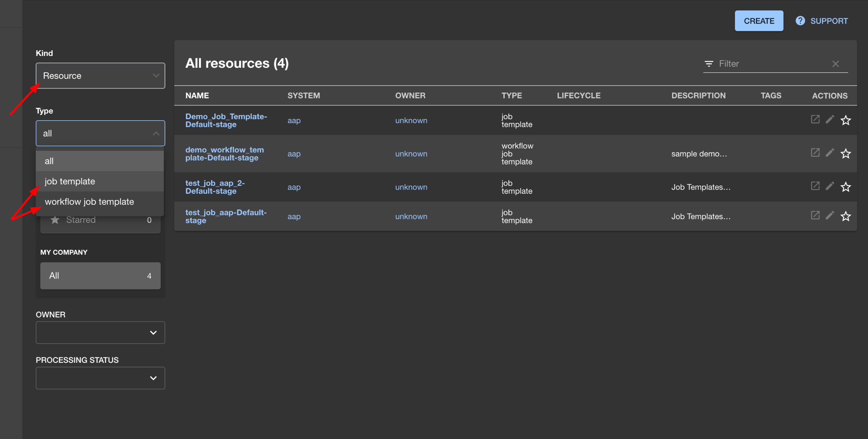
Task: Open the OWNER dropdown
Action: click(101, 333)
